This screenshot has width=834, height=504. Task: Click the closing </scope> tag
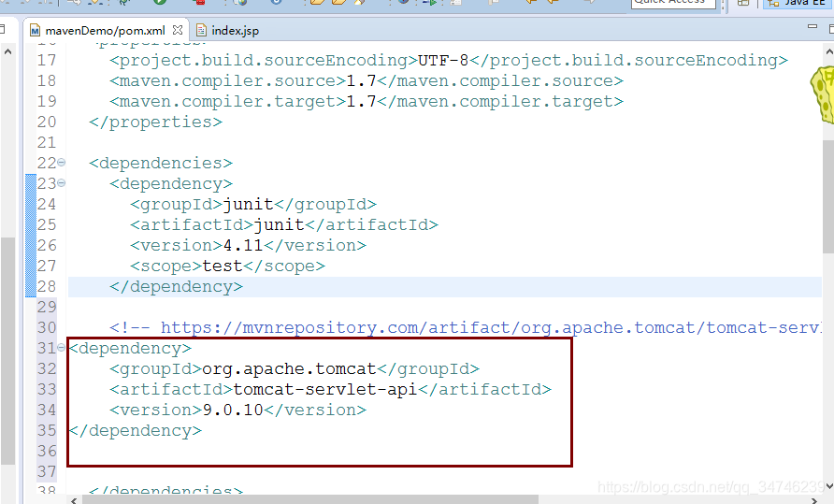pos(284,266)
